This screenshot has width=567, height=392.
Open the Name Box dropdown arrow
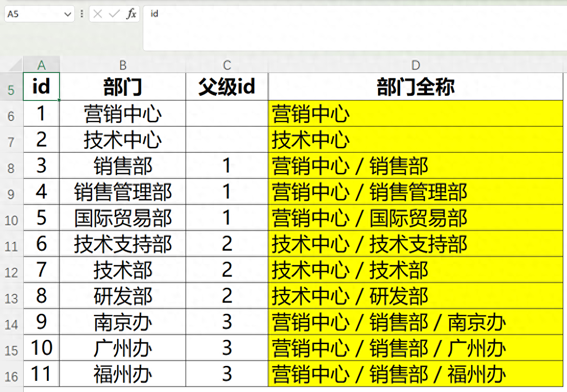coord(68,14)
